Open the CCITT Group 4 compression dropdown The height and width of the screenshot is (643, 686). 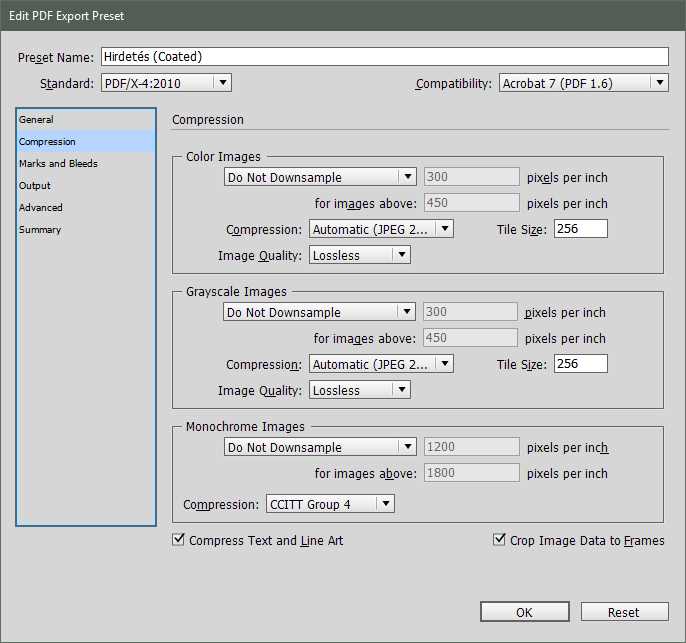pos(330,504)
